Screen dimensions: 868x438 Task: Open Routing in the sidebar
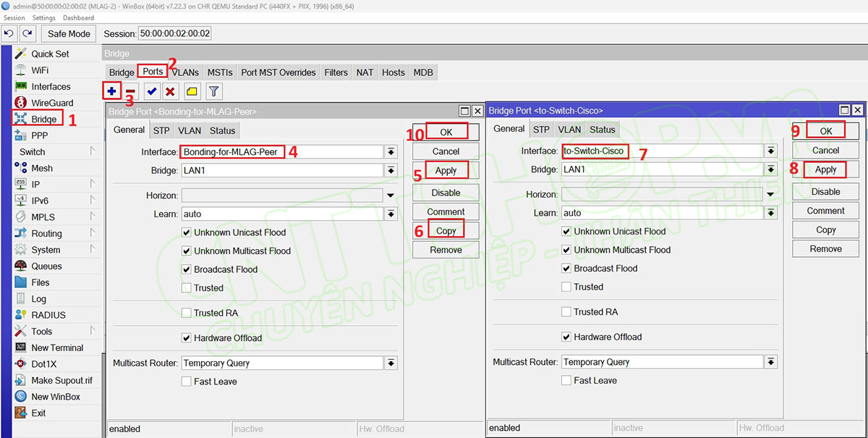[x=46, y=233]
